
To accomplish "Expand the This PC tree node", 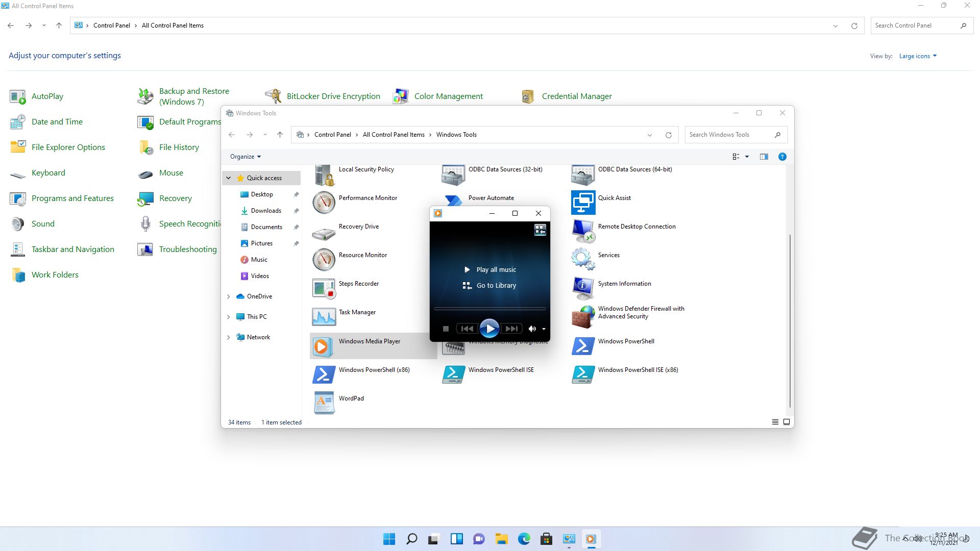I will 229,317.
